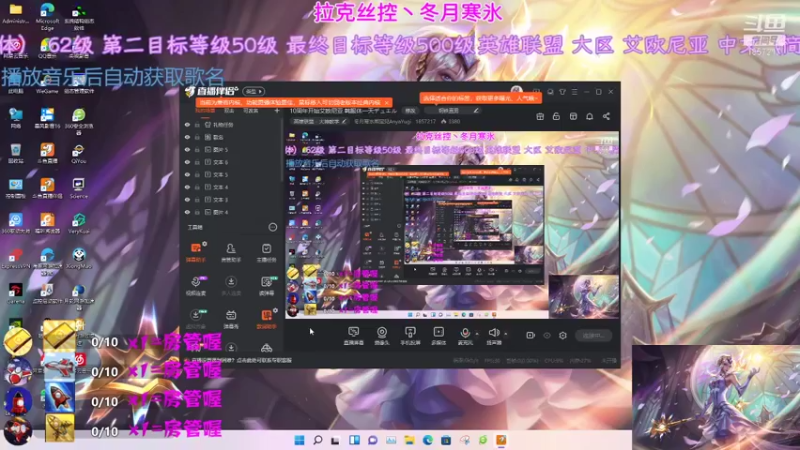Open the streaming settings gear
Viewport: 800px width, 450px height.
tap(563, 335)
